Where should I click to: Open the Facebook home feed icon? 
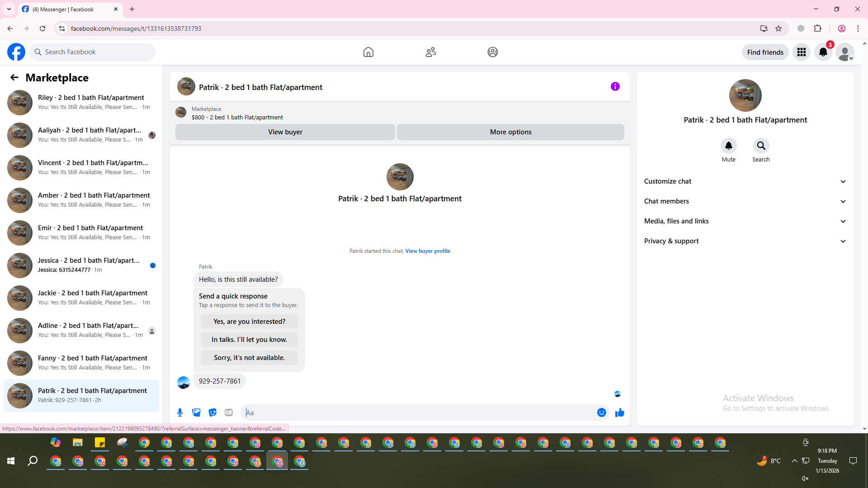click(x=368, y=52)
